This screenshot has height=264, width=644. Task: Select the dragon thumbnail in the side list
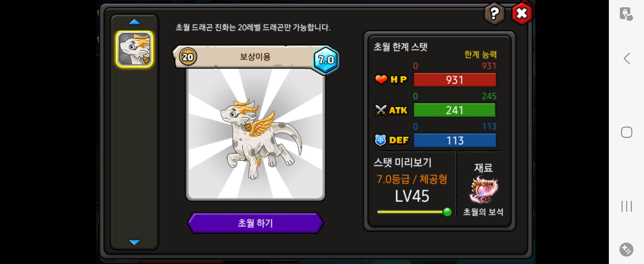(x=134, y=49)
